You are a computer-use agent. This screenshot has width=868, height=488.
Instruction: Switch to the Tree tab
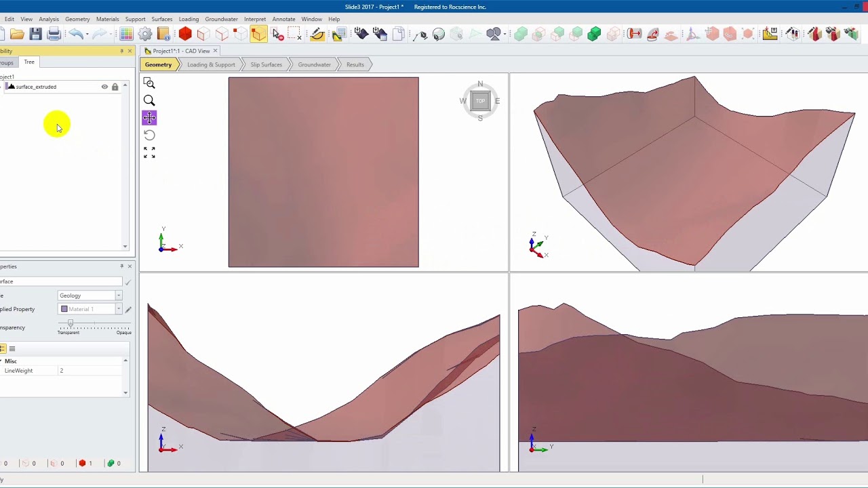click(29, 62)
